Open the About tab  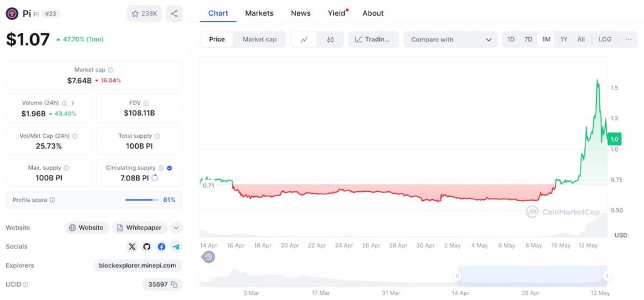click(x=373, y=13)
